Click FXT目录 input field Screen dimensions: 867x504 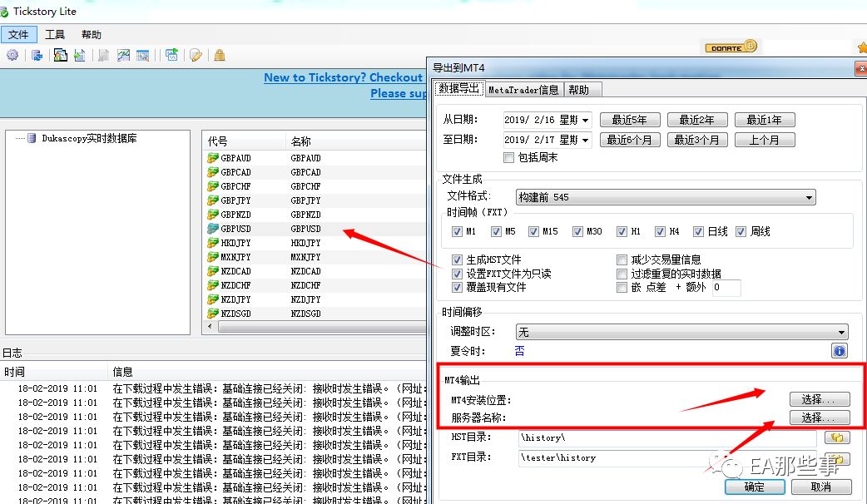667,458
